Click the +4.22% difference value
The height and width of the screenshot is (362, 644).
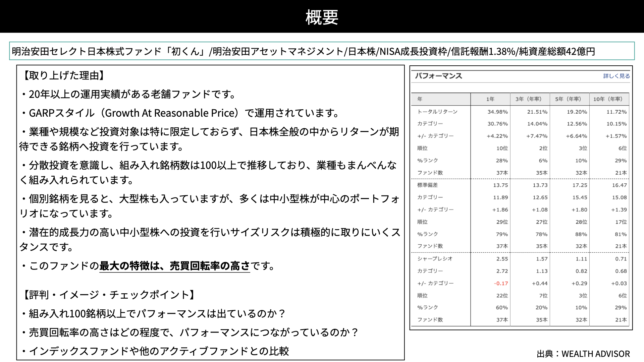(497, 136)
